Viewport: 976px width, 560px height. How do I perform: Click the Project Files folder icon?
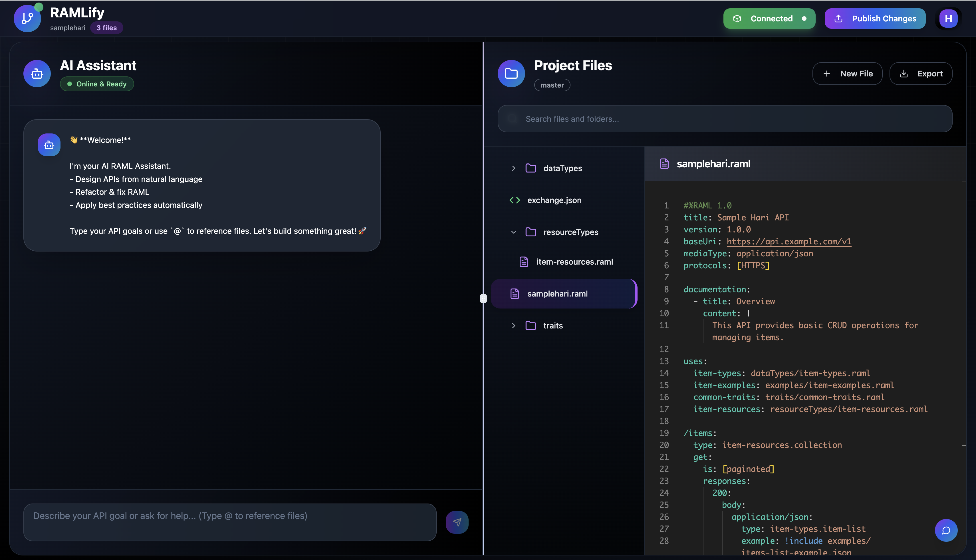511,74
